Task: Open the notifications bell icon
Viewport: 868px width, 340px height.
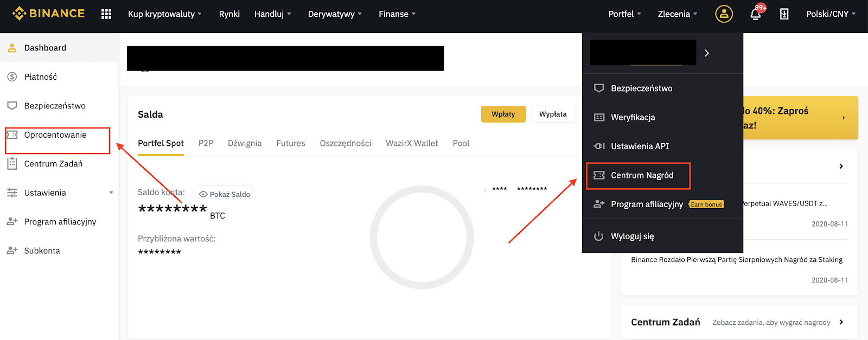Action: [x=755, y=14]
